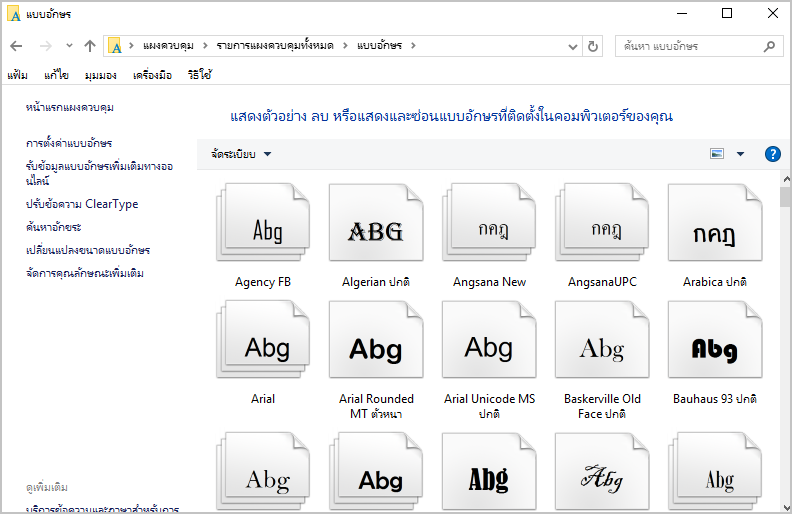This screenshot has height=514, width=792.
Task: Open รับข้อมูลแบบอักษรเพิ่มเติมทางออนไลน์ link
Action: point(99,173)
